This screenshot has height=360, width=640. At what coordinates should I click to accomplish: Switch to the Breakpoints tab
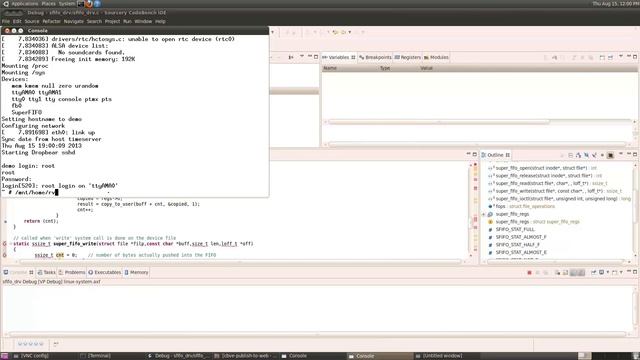[x=375, y=58]
